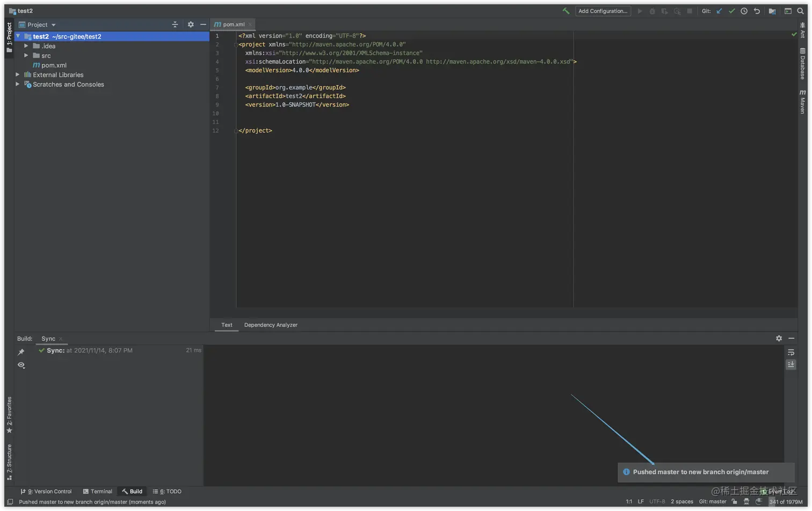Viewport: 812px width, 511px height.
Task: Open Build panel settings gear
Action: click(x=779, y=339)
